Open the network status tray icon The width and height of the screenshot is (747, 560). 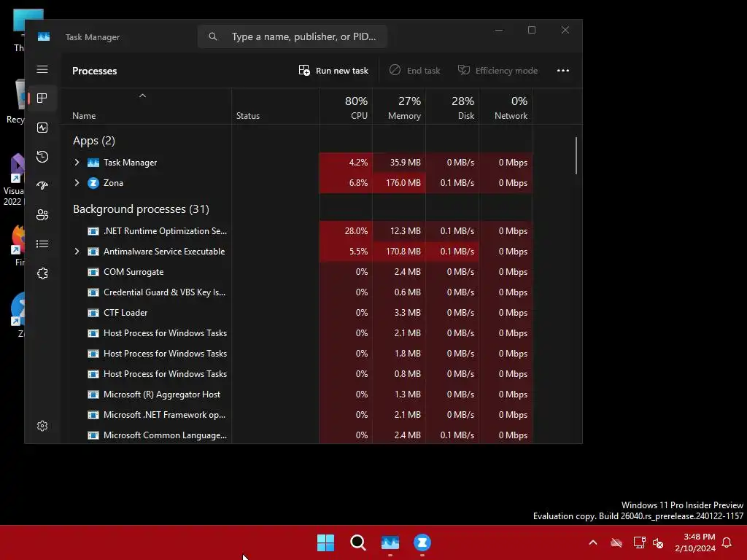tap(639, 542)
